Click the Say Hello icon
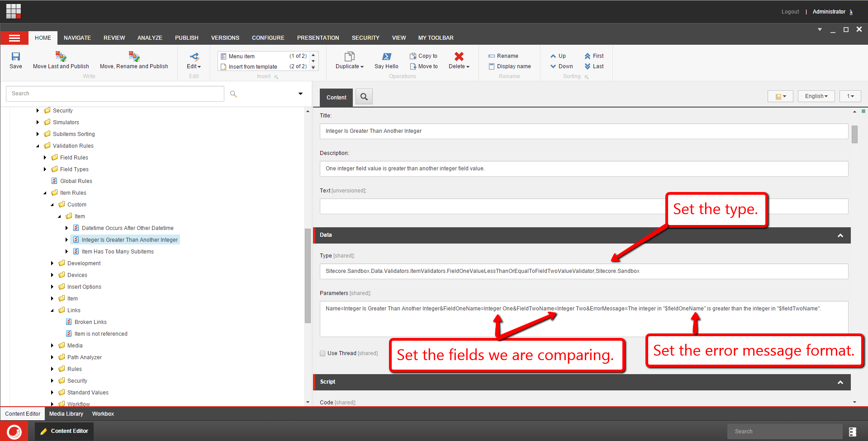 (386, 56)
